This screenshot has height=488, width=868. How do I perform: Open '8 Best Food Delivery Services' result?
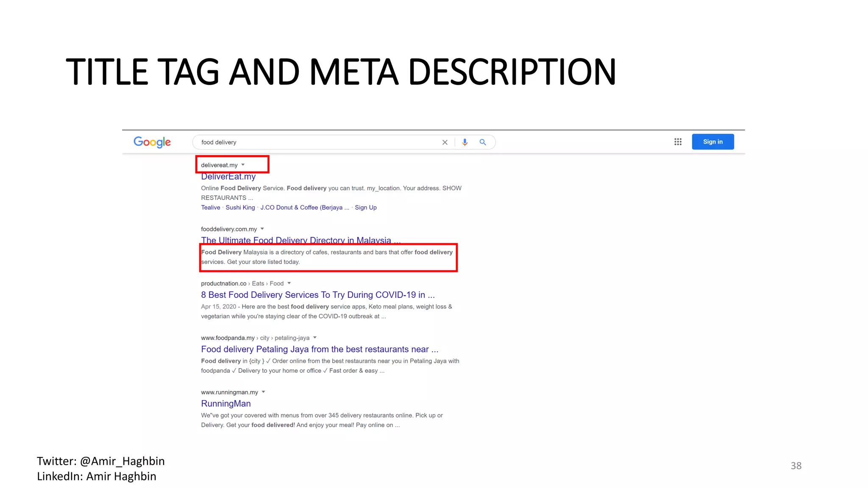318,295
